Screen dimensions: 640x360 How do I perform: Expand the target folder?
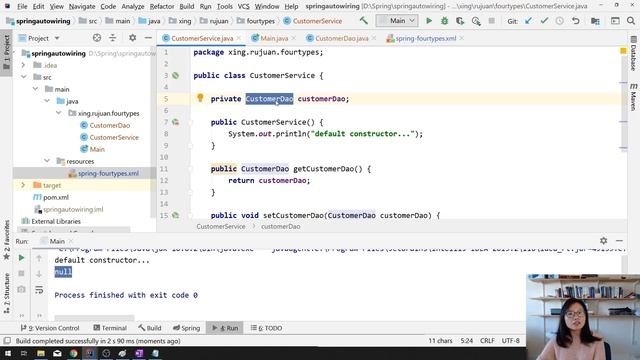[x=23, y=185]
